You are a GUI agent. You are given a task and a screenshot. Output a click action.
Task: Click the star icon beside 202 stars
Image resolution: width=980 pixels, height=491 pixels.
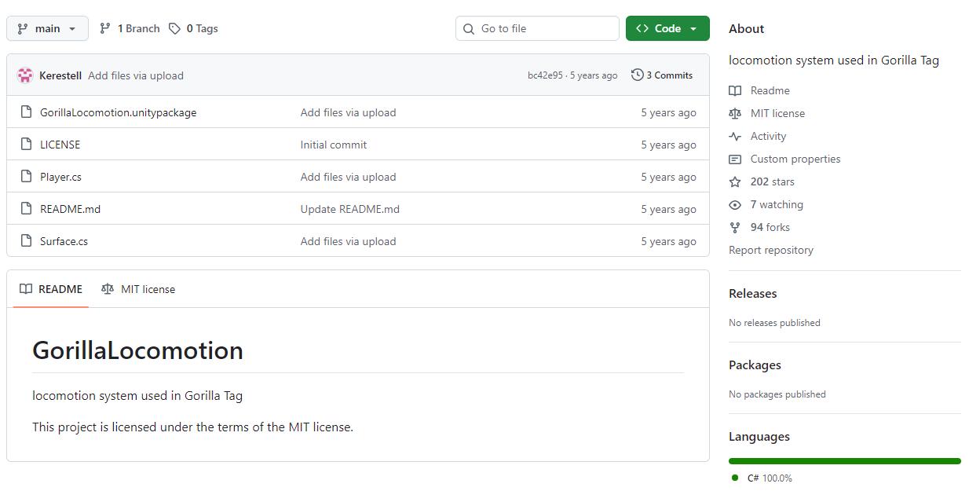tap(735, 181)
